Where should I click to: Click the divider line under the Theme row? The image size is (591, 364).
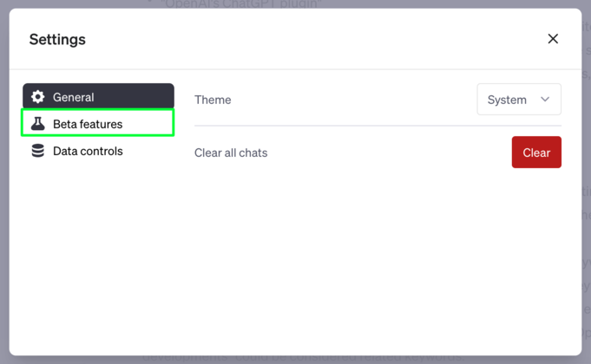tap(378, 126)
